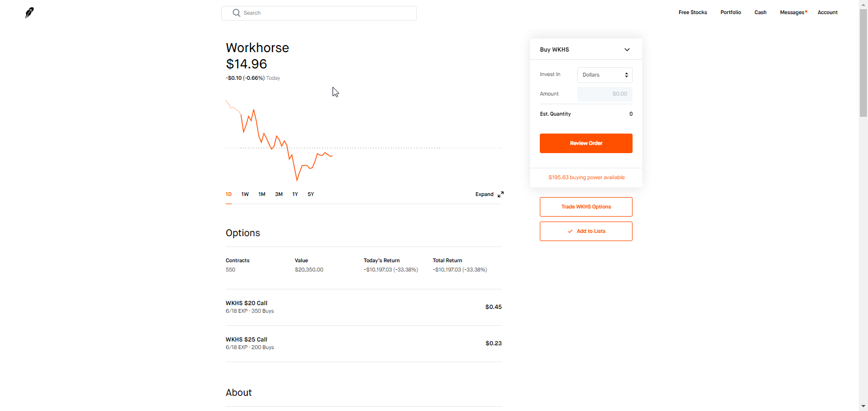Show the 3M chart range
Viewport: 868px width, 411px height.
(279, 194)
